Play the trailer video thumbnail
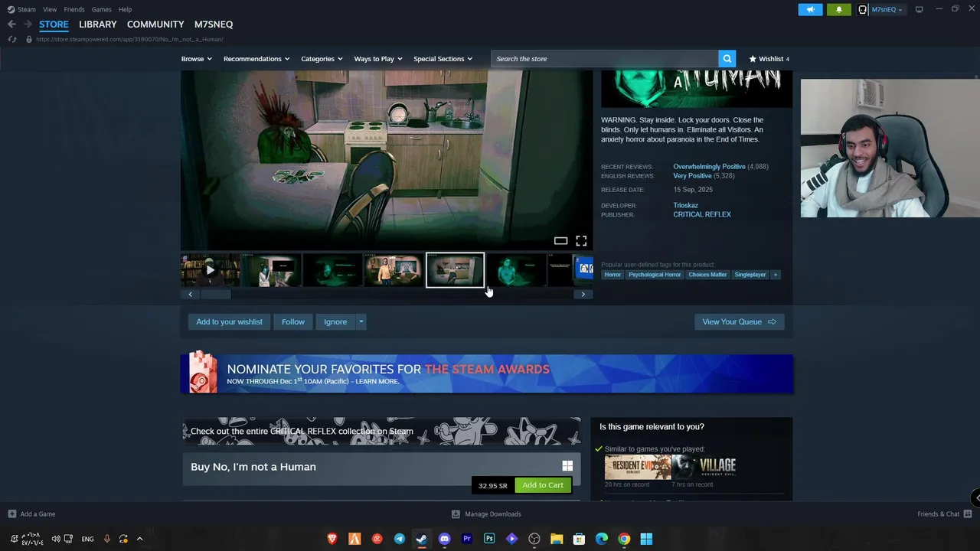 (211, 270)
